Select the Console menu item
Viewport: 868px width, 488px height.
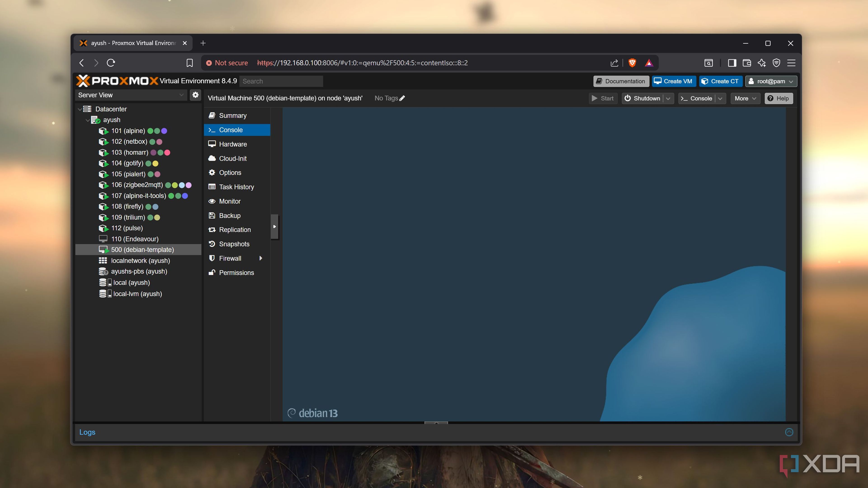click(237, 130)
